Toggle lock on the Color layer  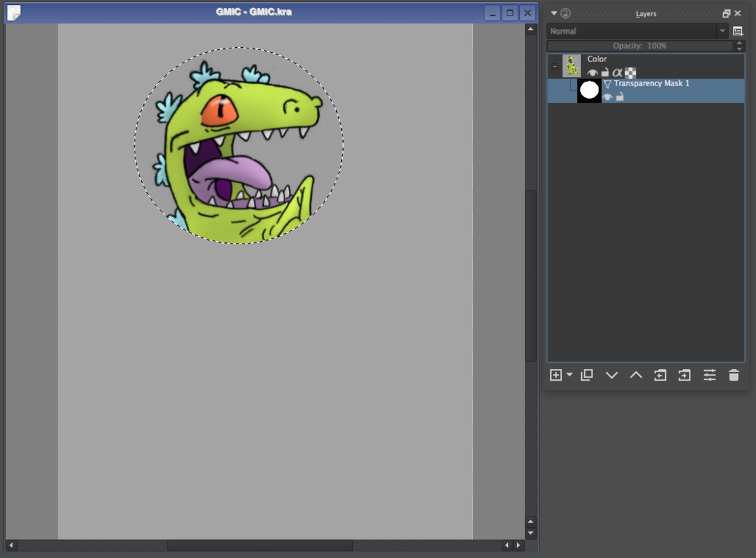605,73
